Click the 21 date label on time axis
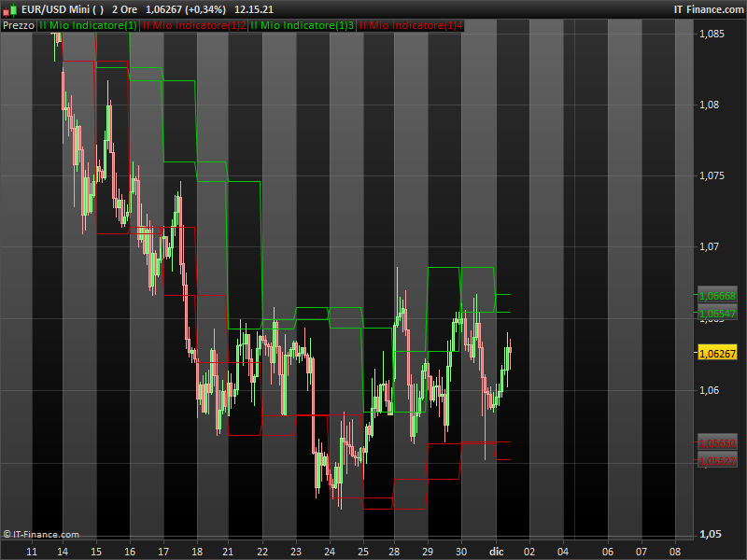The height and width of the screenshot is (560, 747). coord(228,552)
